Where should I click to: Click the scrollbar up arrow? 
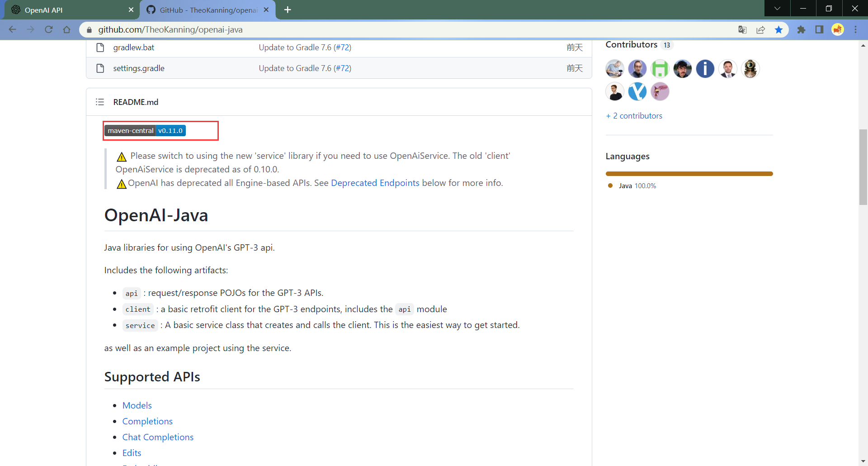click(x=863, y=45)
